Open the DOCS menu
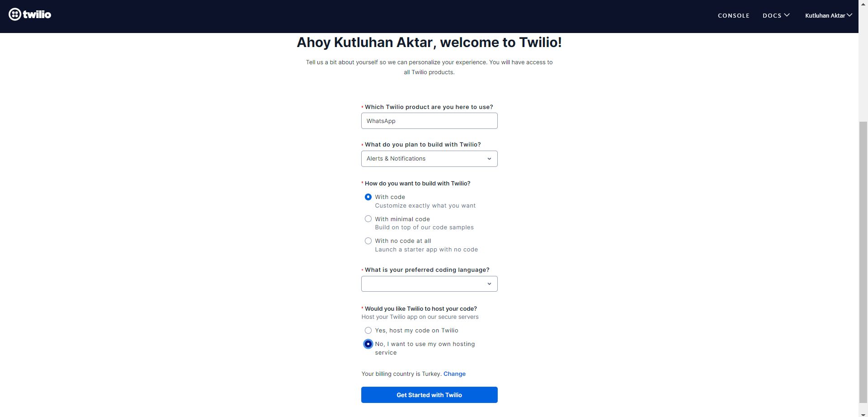This screenshot has width=868, height=417. [x=773, y=15]
